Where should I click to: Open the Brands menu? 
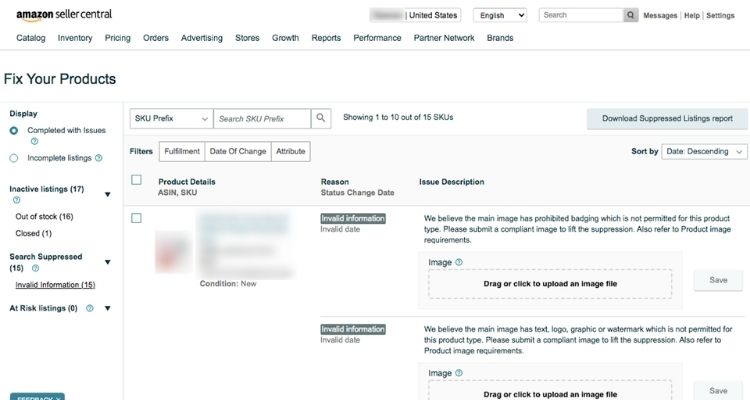point(500,38)
